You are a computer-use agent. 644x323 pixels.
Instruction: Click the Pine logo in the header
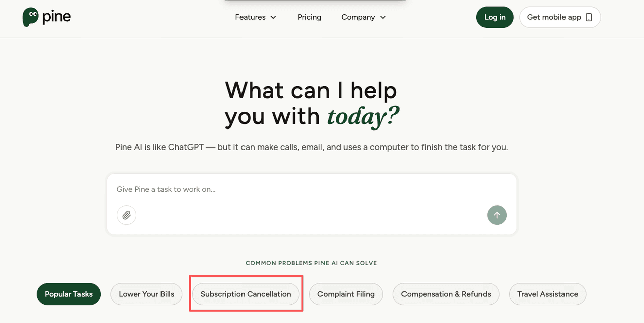46,17
